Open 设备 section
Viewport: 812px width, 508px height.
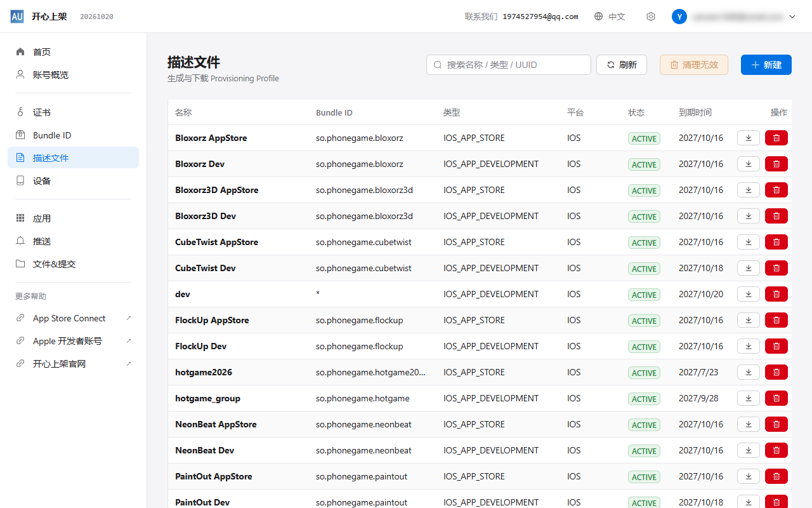pyautogui.click(x=73, y=181)
